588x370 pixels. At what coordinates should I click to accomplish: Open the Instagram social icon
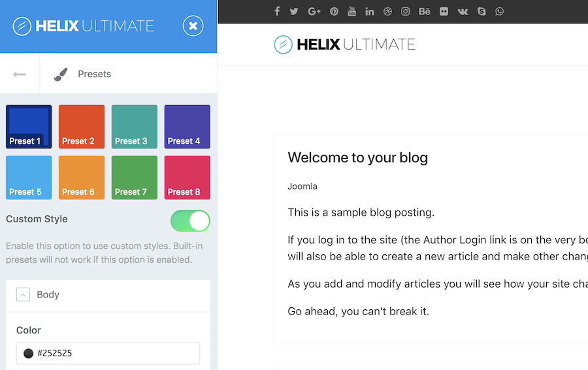click(406, 11)
